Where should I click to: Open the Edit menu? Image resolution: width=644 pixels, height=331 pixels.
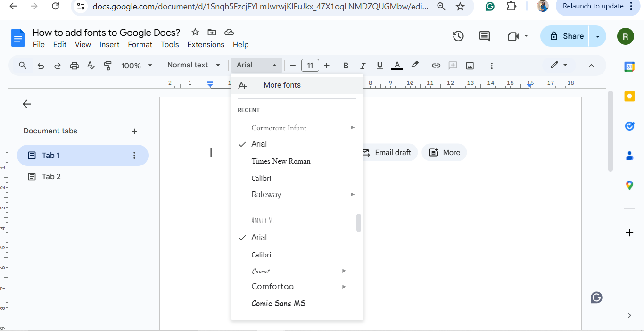(x=60, y=45)
